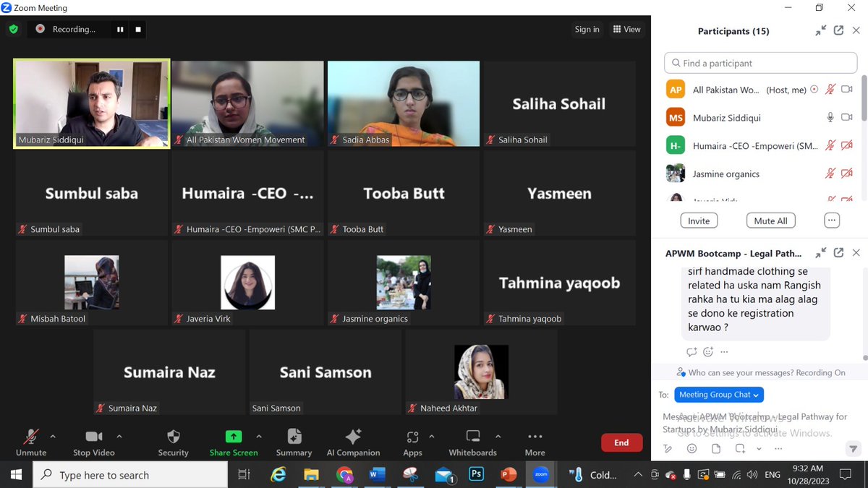Screen dimensions: 868x488
Task: Open the text formatting tool in chat
Action: coord(668,448)
